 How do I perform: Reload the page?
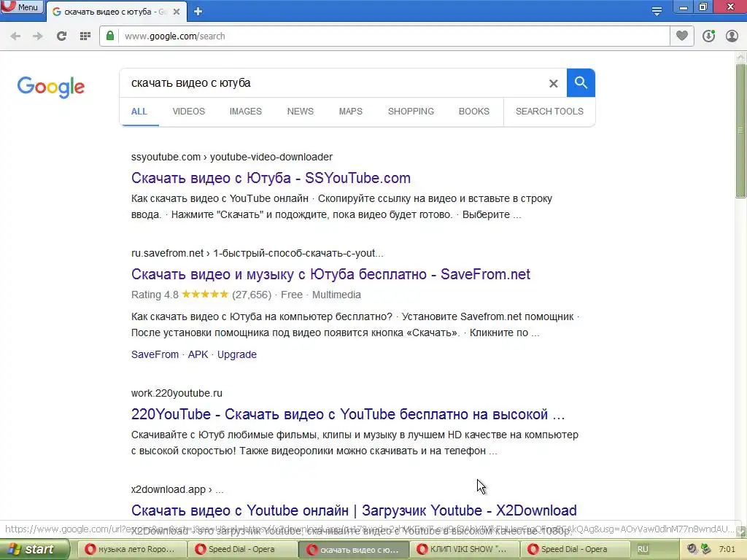(x=61, y=36)
